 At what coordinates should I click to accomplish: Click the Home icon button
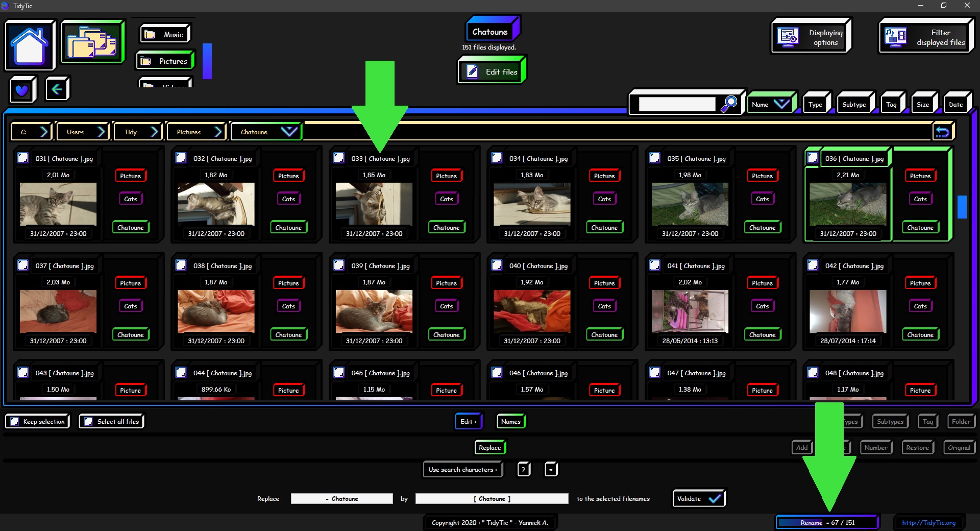(x=30, y=45)
